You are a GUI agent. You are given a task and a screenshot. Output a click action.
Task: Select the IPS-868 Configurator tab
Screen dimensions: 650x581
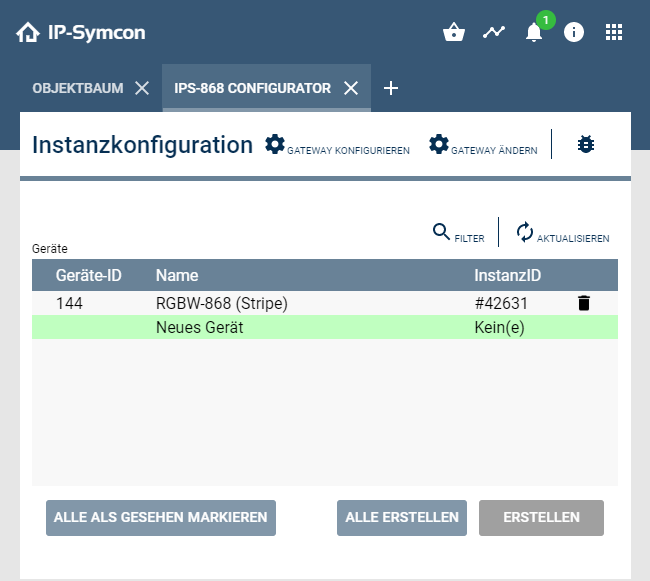(252, 88)
